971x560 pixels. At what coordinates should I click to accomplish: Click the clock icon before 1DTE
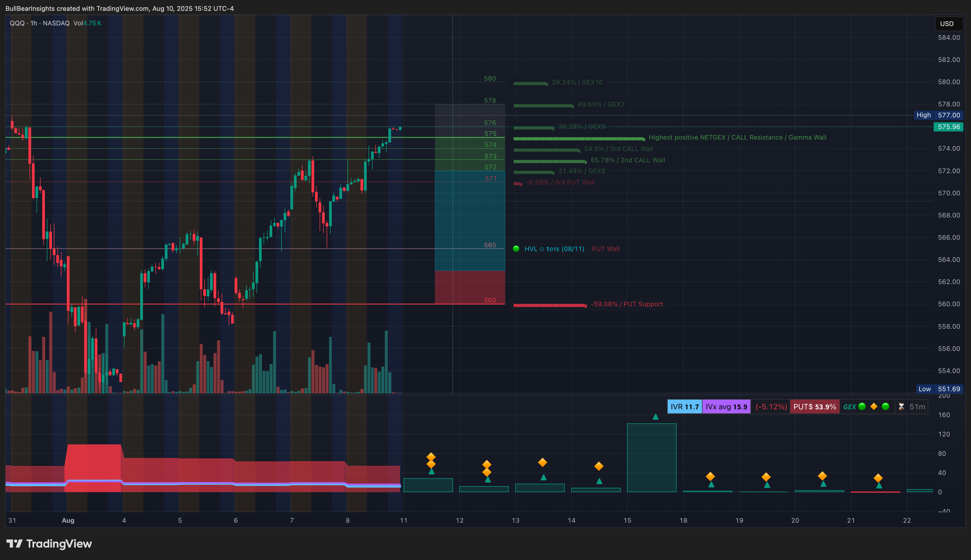coord(542,249)
